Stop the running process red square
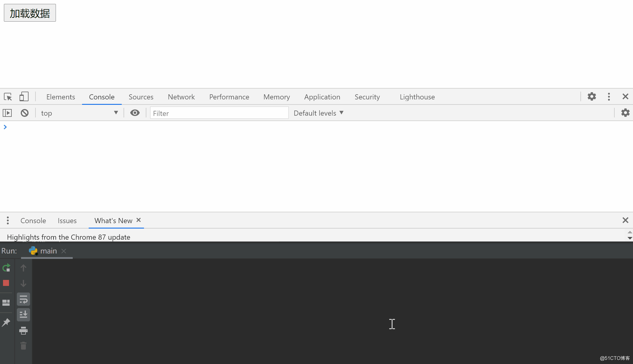This screenshot has height=364, width=633. point(6,283)
